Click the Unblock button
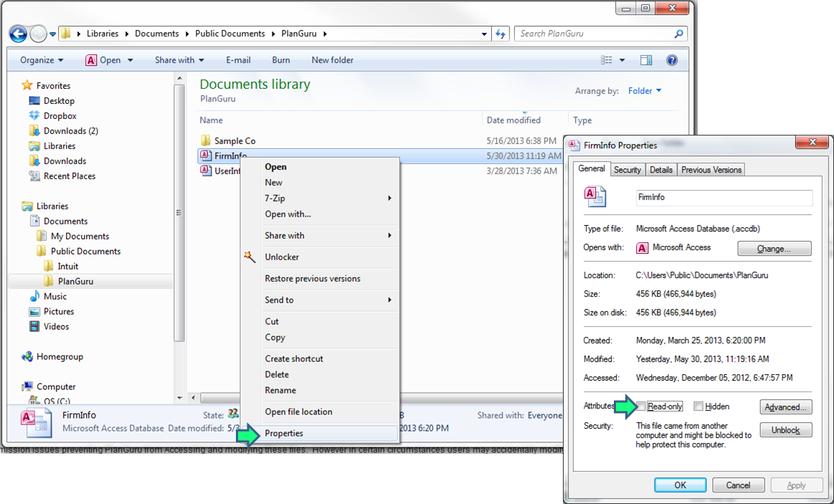 click(786, 430)
